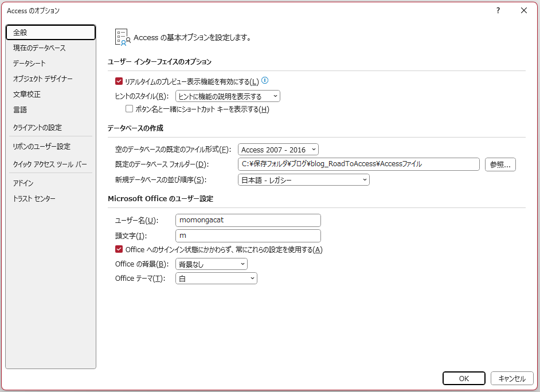Click the help question mark icon

coord(498,10)
